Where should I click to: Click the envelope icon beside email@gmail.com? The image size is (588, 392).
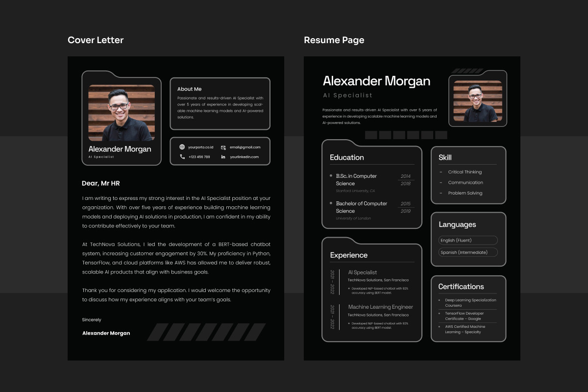pos(223,147)
